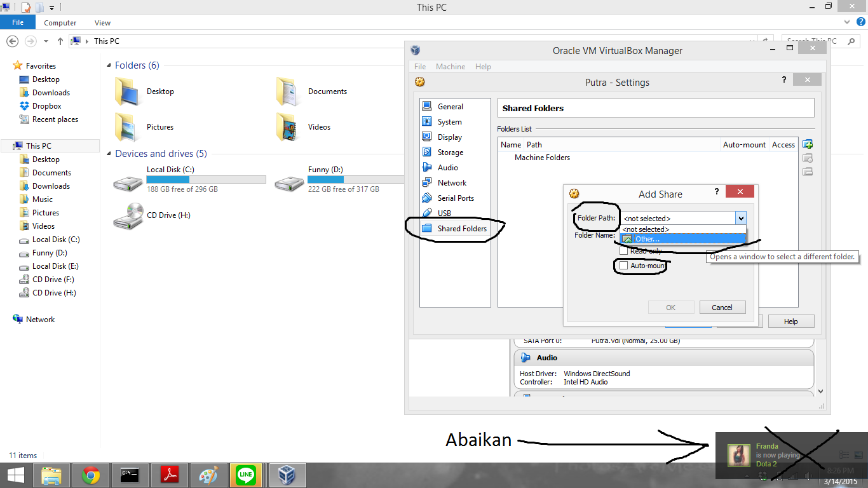The width and height of the screenshot is (868, 488).
Task: Enable the Auto-mount checkbox
Action: (624, 266)
